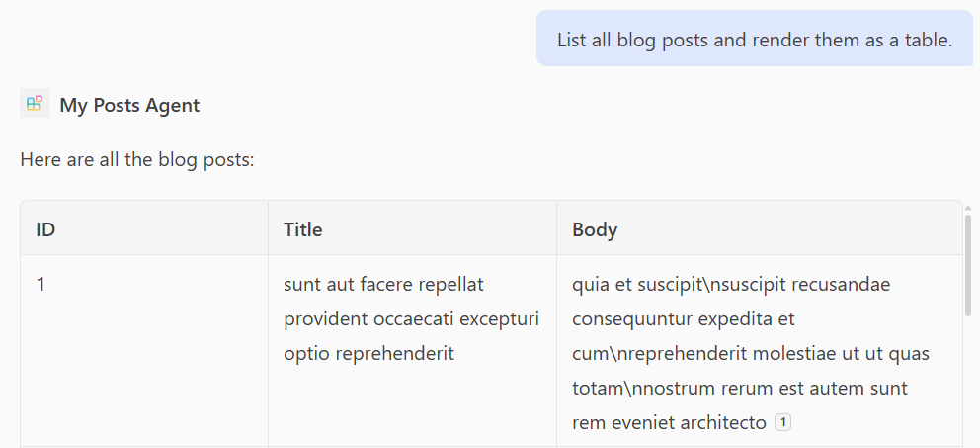Image resolution: width=980 pixels, height=448 pixels.
Task: Click the My Posts Agent avatar icon
Action: [x=35, y=103]
